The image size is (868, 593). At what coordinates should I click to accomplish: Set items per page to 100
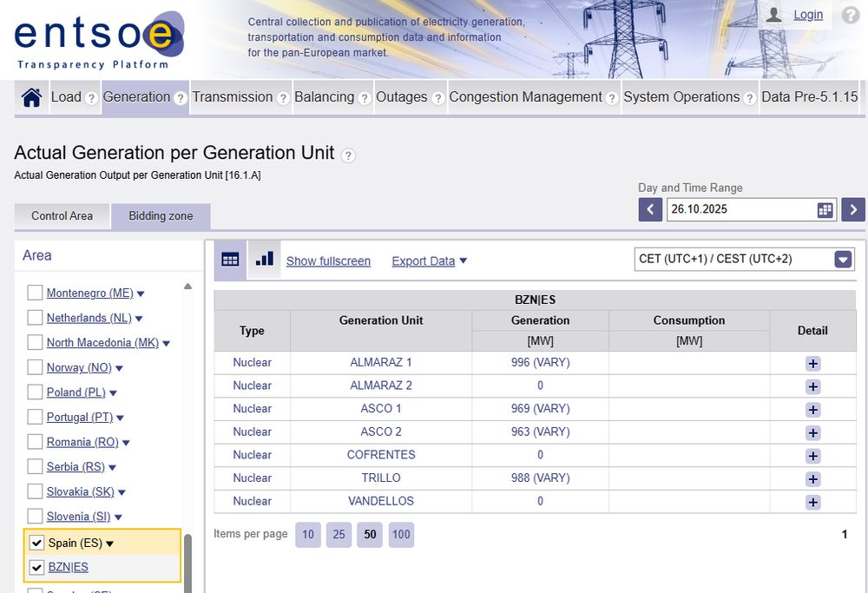coord(401,535)
